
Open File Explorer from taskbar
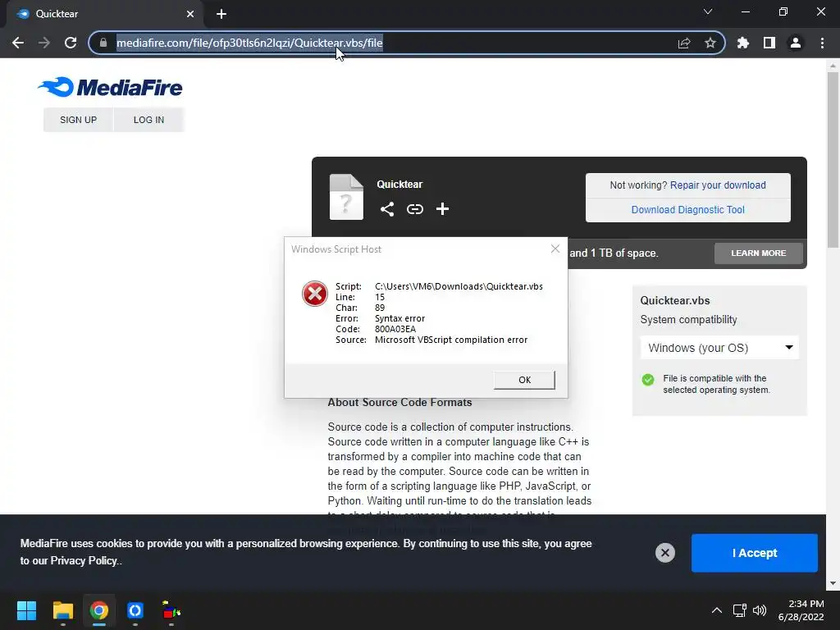click(x=62, y=610)
